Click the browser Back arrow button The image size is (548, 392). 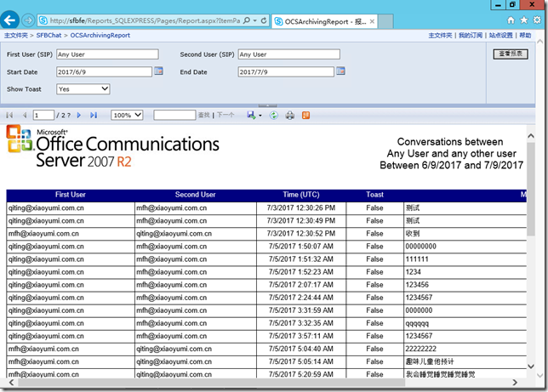(10, 20)
